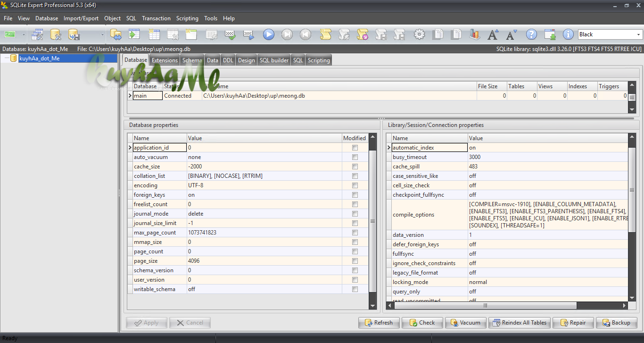The height and width of the screenshot is (343, 644).
Task: Click the locking_mode value normal
Action: tap(478, 282)
